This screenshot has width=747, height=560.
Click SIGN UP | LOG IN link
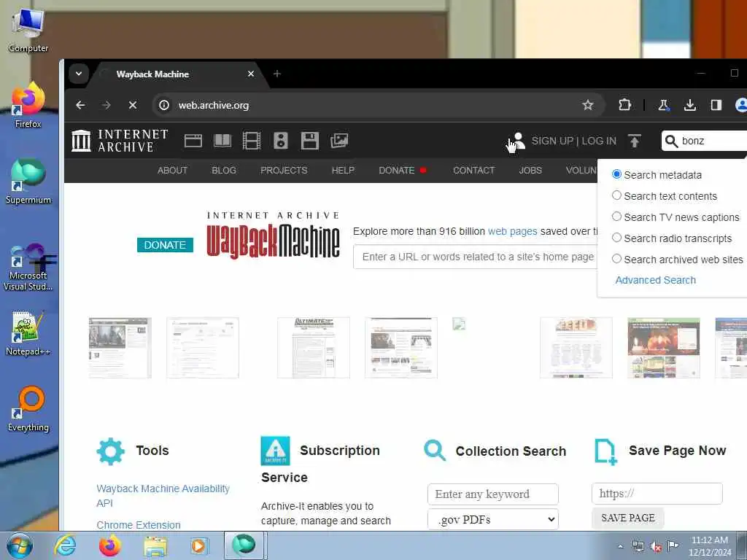tap(573, 141)
